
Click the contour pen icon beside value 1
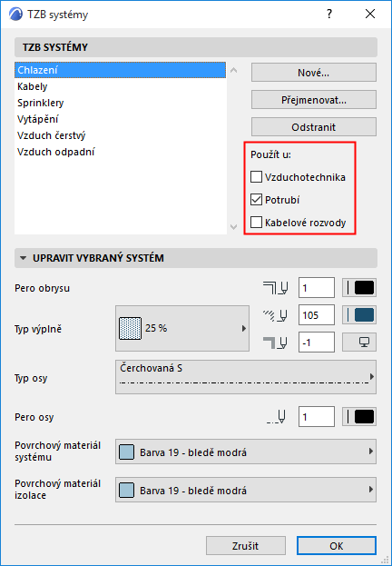[x=276, y=288]
